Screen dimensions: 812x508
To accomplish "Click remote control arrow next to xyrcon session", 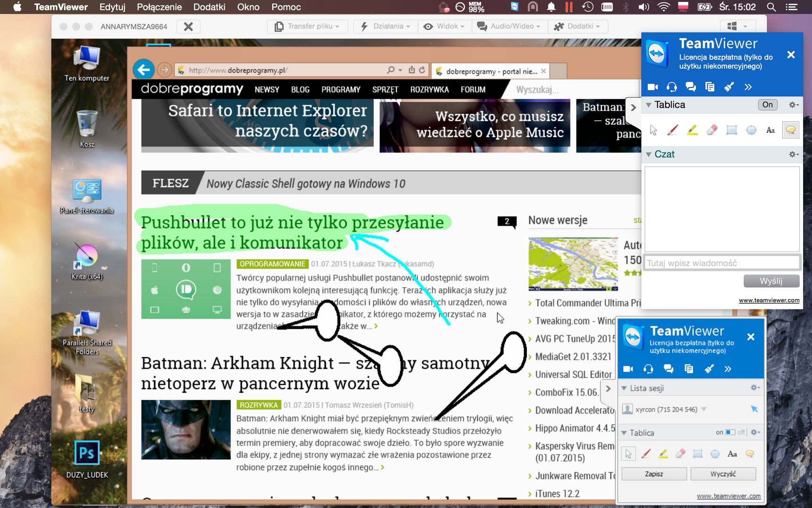I will coord(754,409).
